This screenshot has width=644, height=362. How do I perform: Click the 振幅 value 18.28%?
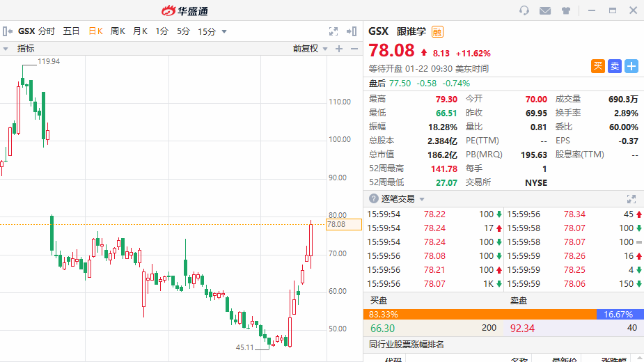tap(442, 127)
